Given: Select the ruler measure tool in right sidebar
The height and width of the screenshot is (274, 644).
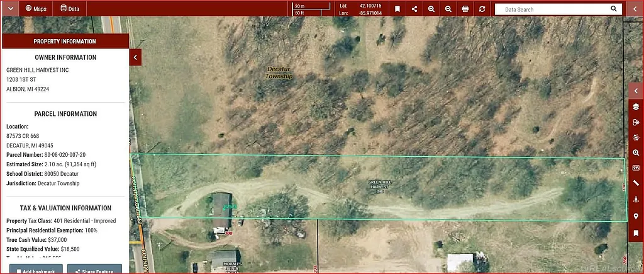Looking at the screenshot, I should click(636, 183).
